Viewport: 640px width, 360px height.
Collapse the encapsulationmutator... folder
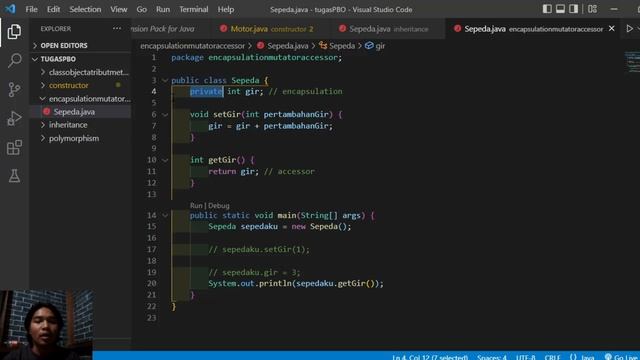pyautogui.click(x=80, y=99)
